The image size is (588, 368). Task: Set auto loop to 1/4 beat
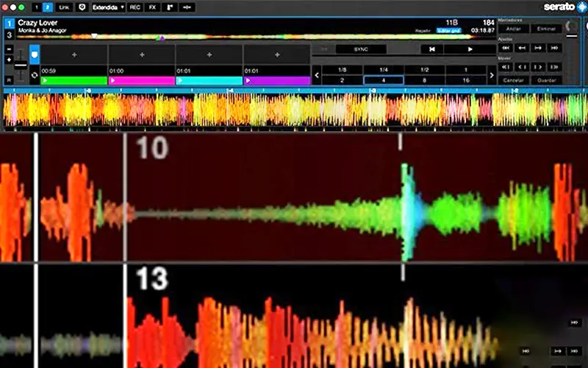384,70
